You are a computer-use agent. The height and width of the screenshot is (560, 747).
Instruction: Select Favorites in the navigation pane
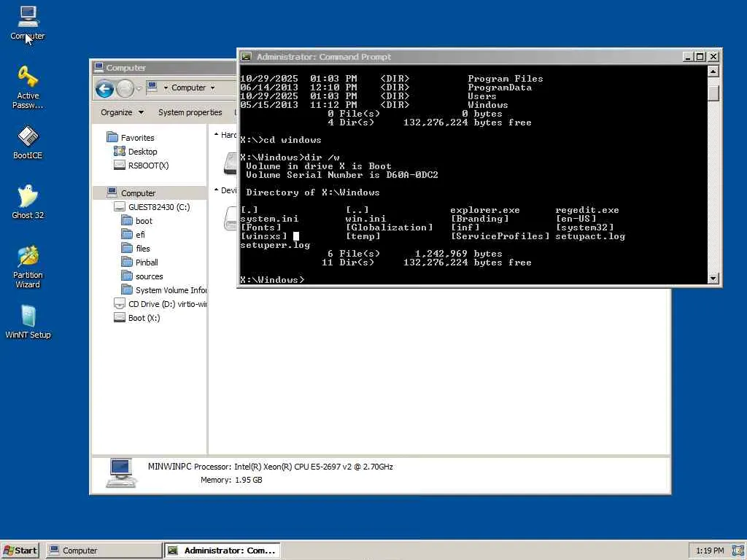pyautogui.click(x=131, y=138)
